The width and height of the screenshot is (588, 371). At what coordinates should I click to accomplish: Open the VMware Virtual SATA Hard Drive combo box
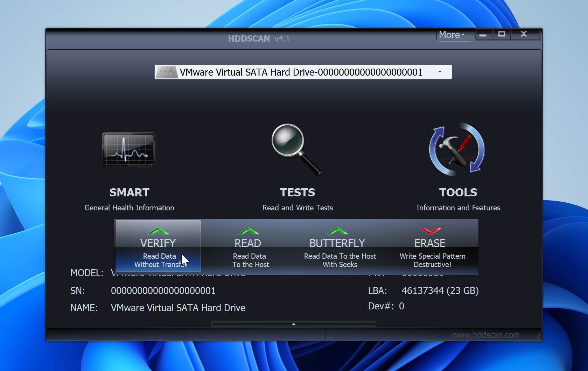[x=301, y=72]
